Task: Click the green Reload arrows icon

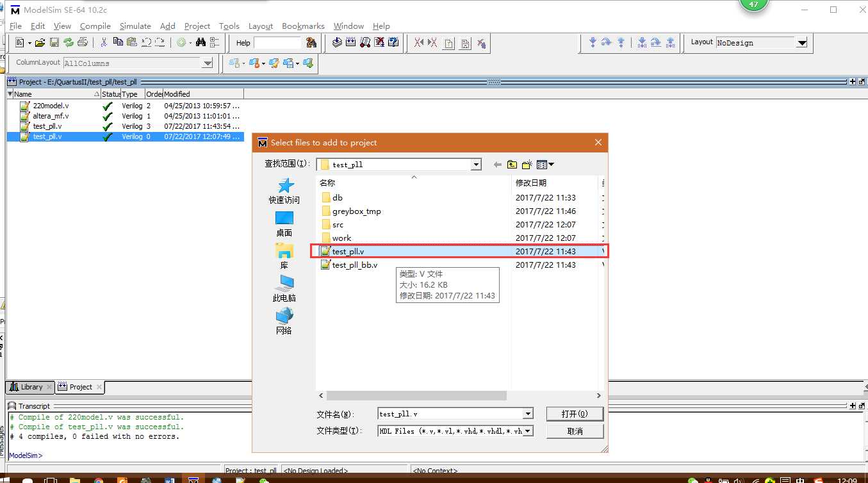Action: click(x=68, y=43)
